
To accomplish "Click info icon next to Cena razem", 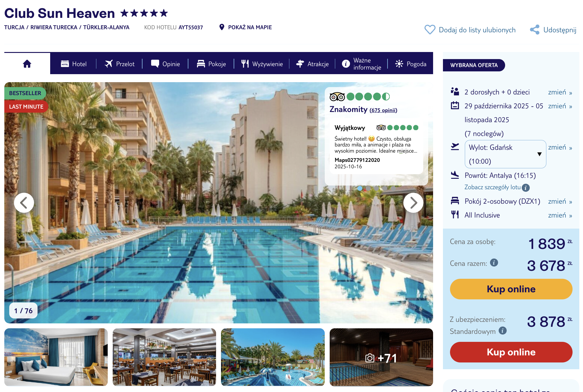I will tap(494, 262).
